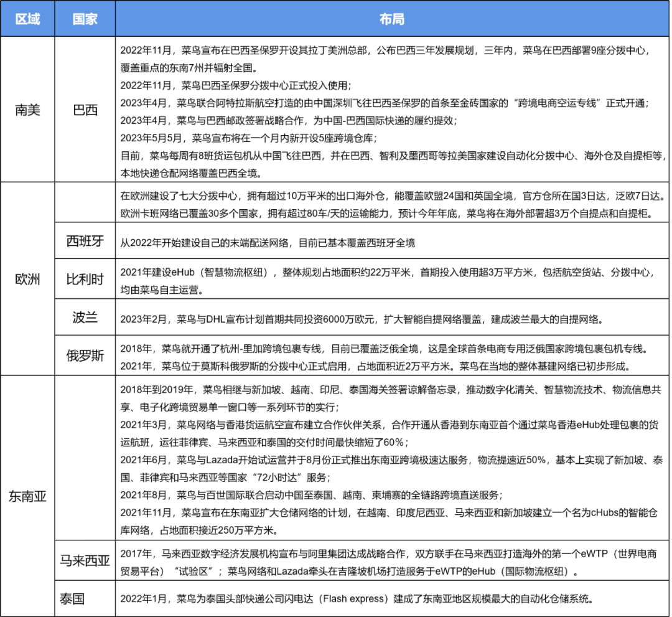Click the 2021年8月 百世国际 line

(x=312, y=495)
